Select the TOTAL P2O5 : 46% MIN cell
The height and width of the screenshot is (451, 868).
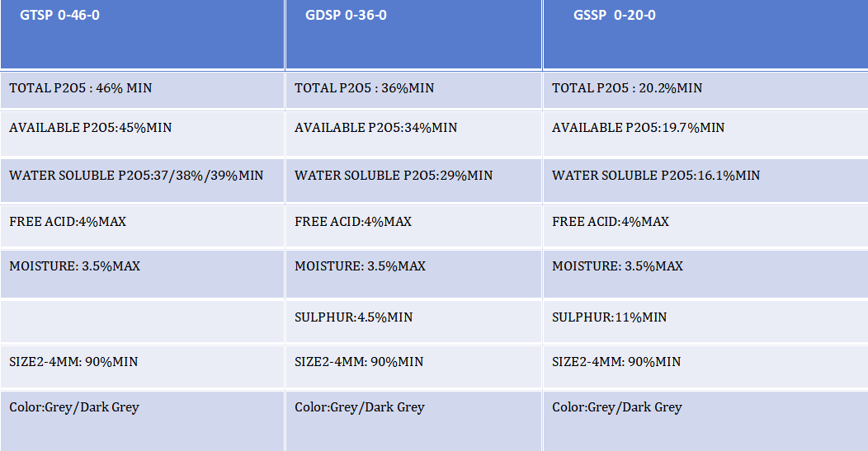pyautogui.click(x=142, y=90)
